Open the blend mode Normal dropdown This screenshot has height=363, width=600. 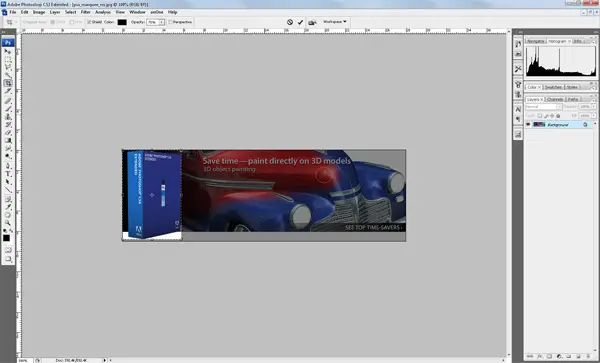[x=543, y=107]
